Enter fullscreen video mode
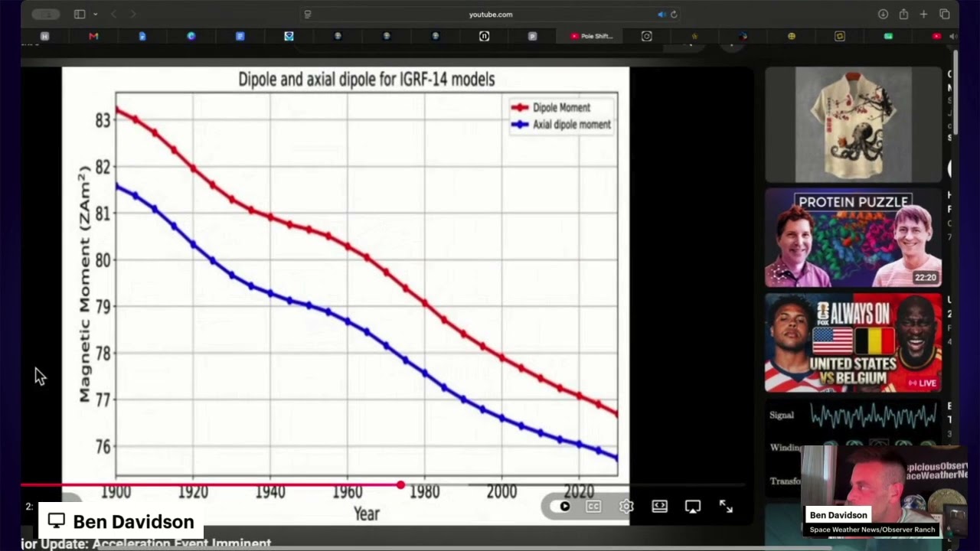 coord(726,506)
